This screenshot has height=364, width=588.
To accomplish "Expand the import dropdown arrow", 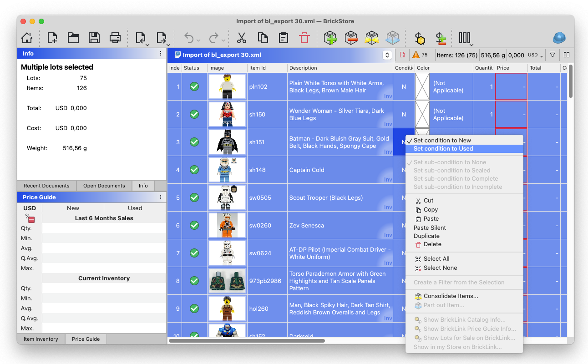I will [x=148, y=44].
